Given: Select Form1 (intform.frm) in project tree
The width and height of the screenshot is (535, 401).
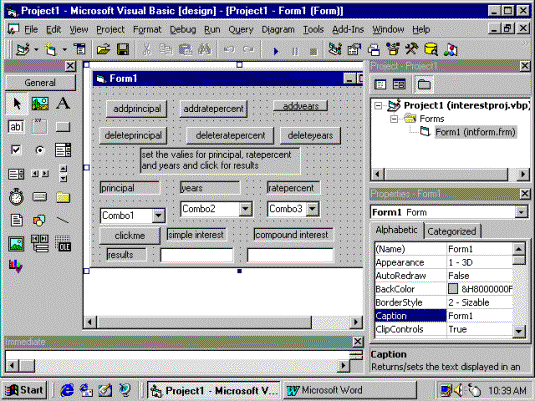Looking at the screenshot, I should point(475,132).
